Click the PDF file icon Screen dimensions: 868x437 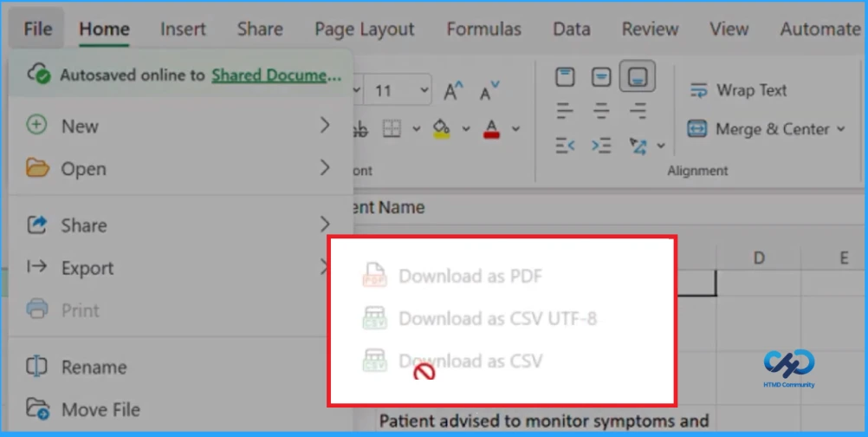[x=375, y=275]
